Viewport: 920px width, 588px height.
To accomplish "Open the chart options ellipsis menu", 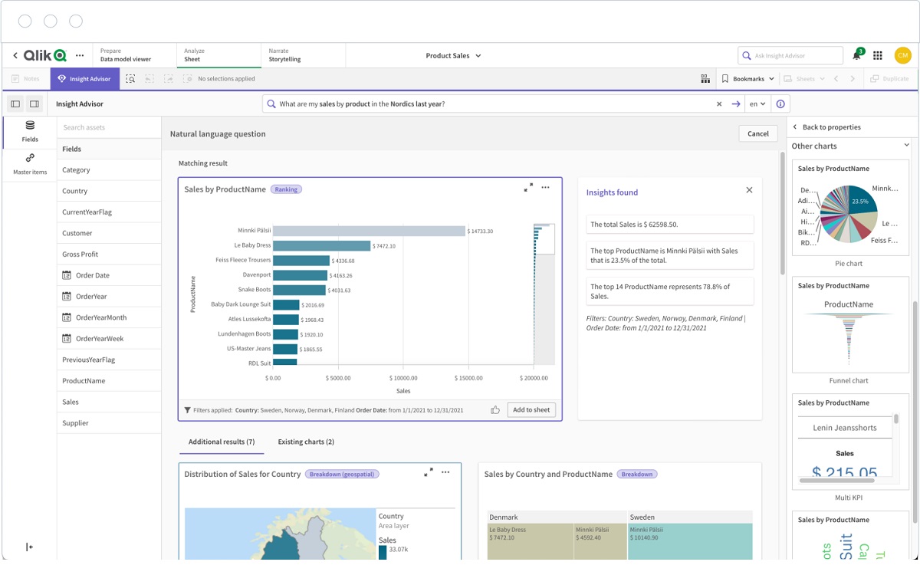I will (546, 188).
